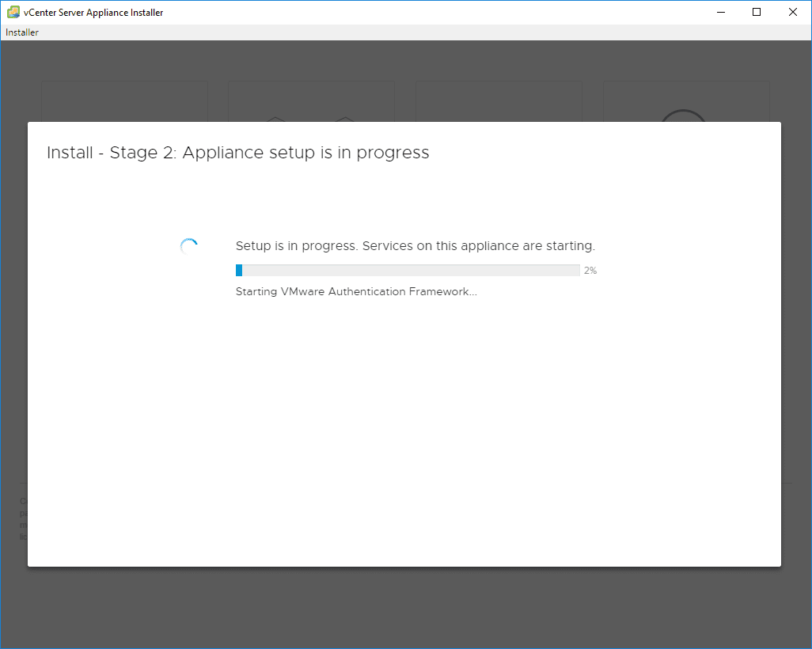Open the Installer menu
812x649 pixels.
point(21,32)
